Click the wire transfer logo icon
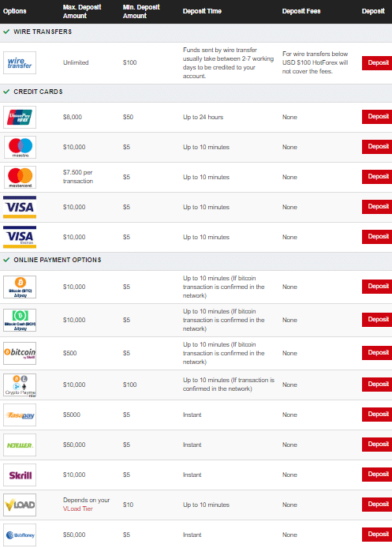The width and height of the screenshot is (392, 548). [x=20, y=63]
